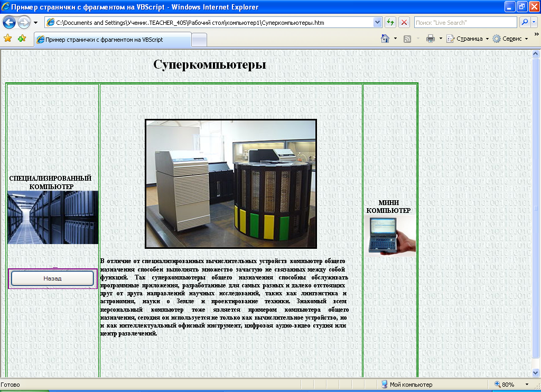Click the browser Forward arrow button
This screenshot has height=392, width=541.
(24, 22)
